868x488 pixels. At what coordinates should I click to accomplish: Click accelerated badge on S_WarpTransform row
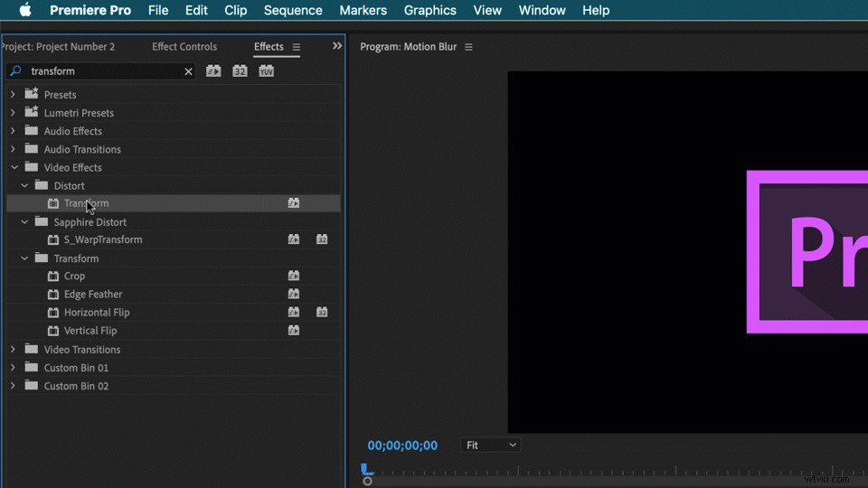(x=293, y=239)
